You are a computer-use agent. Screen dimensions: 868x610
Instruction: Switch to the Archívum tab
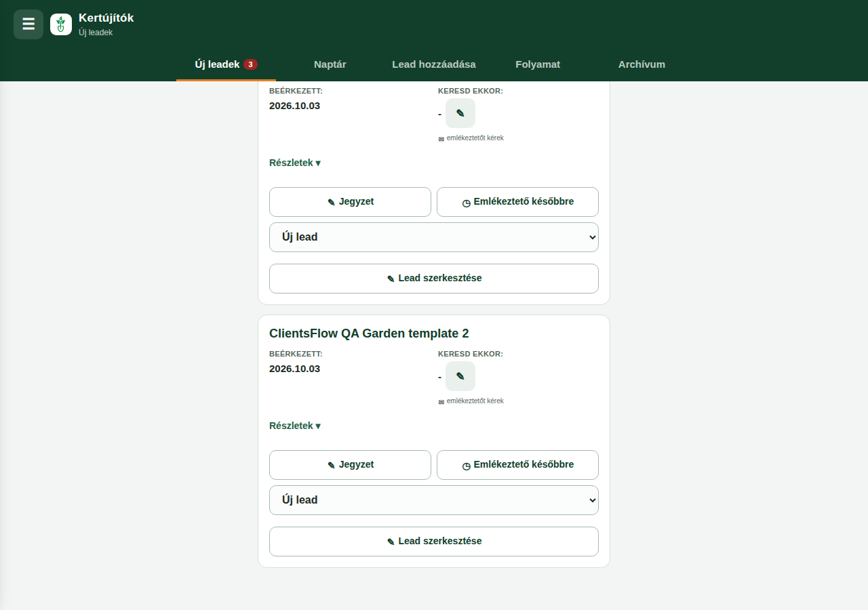point(642,64)
